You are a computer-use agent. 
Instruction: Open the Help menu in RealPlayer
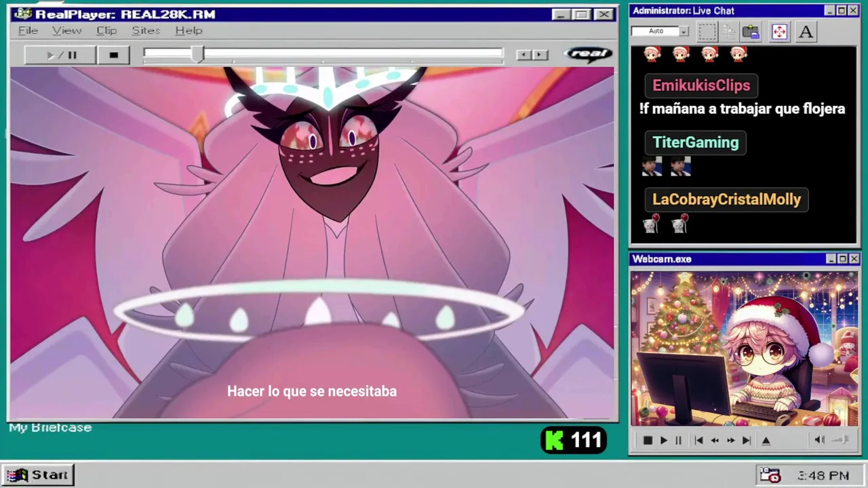(x=189, y=30)
